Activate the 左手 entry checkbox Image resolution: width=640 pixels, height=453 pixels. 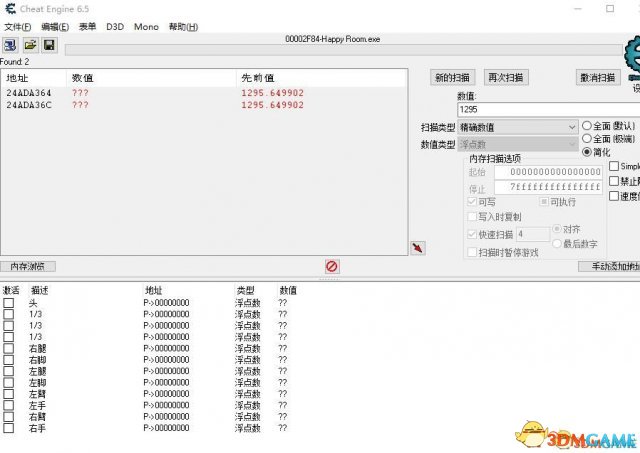9,406
